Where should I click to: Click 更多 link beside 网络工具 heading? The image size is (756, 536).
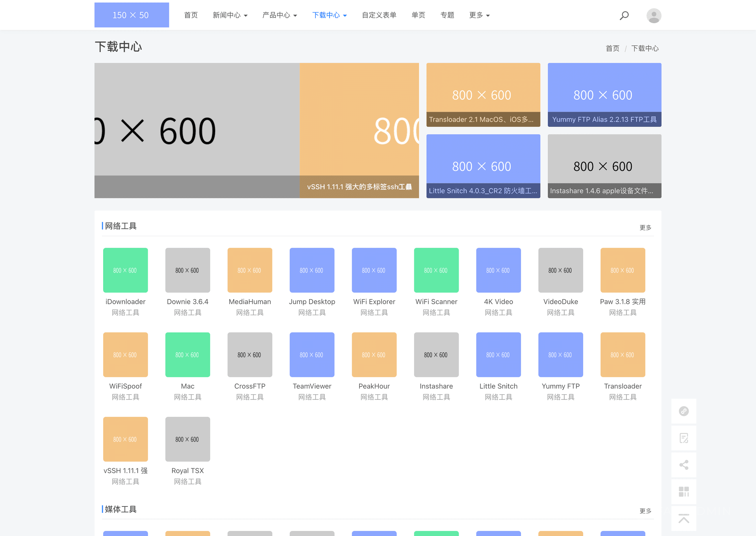645,227
